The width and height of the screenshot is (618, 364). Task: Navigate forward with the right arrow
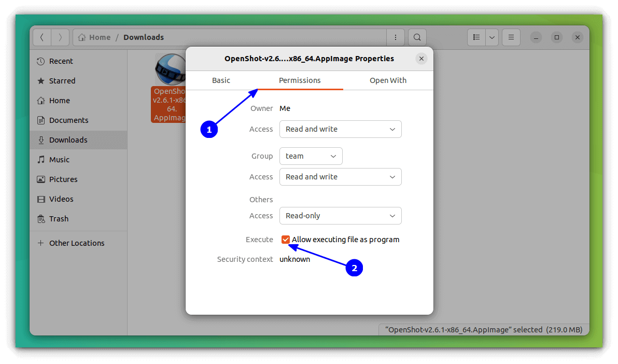(x=60, y=37)
